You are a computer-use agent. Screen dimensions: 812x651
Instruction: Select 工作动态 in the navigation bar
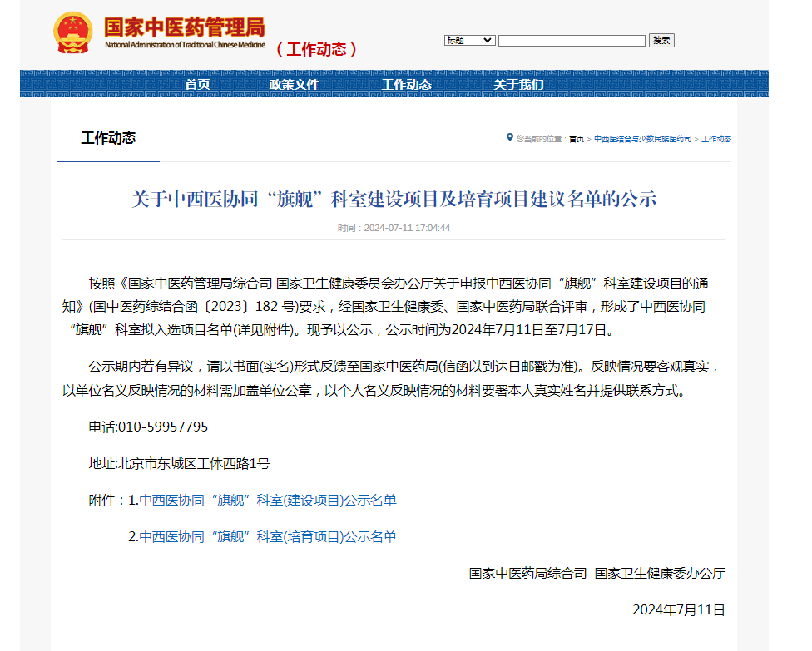pyautogui.click(x=407, y=84)
